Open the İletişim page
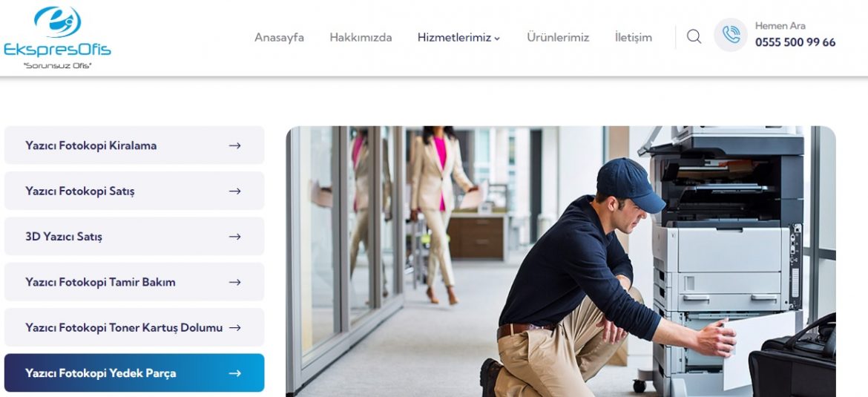The image size is (868, 397). coord(634,38)
